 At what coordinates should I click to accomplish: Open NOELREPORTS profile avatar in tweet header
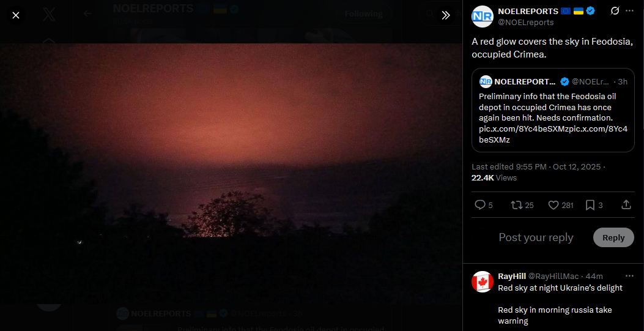tap(482, 17)
